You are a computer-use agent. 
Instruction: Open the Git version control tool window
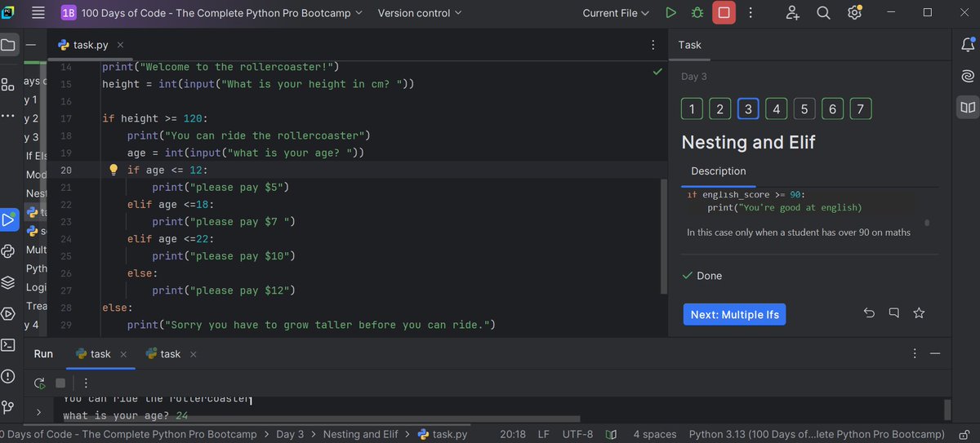point(8,406)
